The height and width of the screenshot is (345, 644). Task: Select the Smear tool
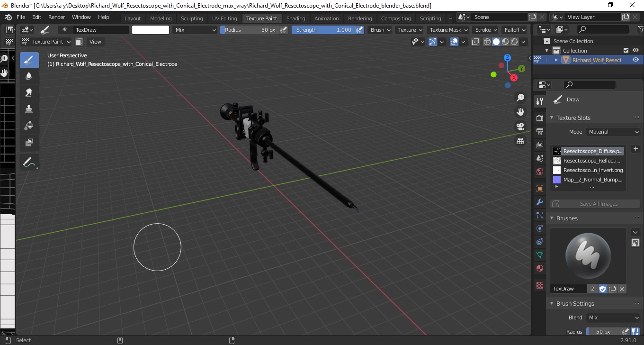(x=29, y=92)
